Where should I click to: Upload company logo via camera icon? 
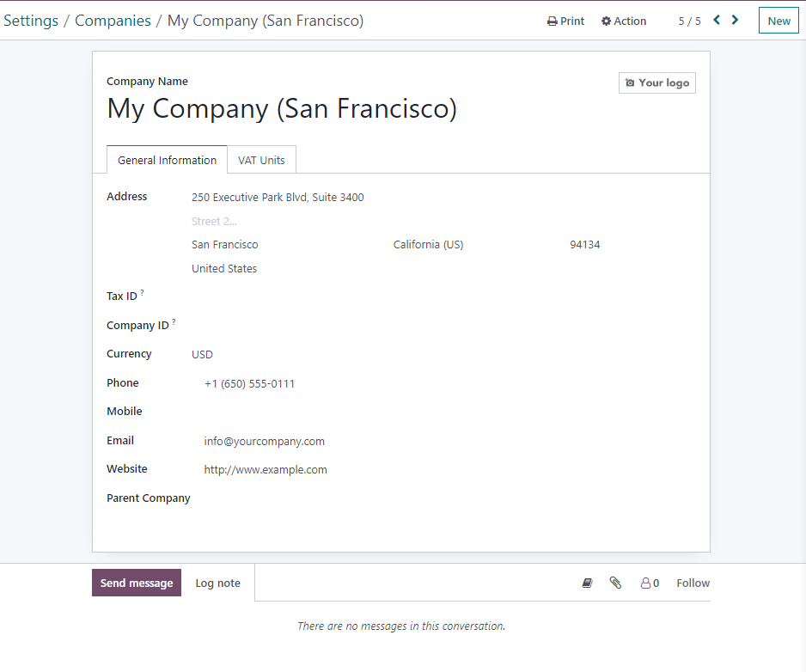coord(630,82)
